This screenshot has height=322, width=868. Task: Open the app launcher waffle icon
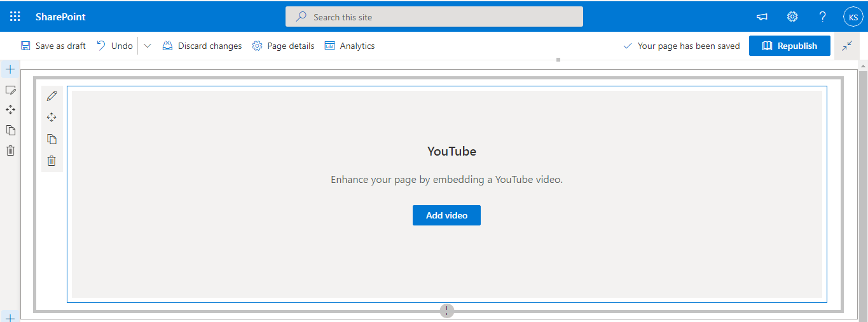15,17
